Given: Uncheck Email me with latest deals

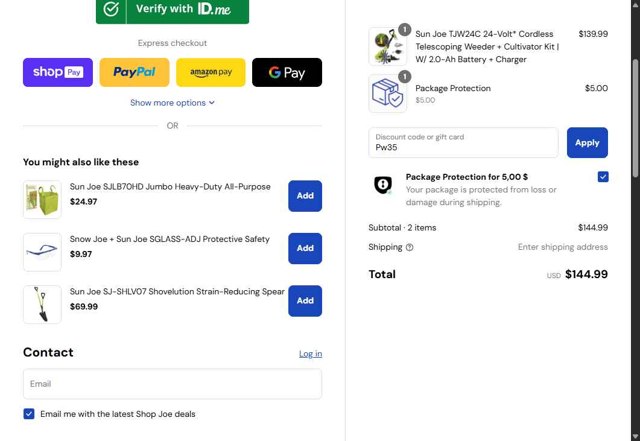Looking at the screenshot, I should [x=29, y=414].
